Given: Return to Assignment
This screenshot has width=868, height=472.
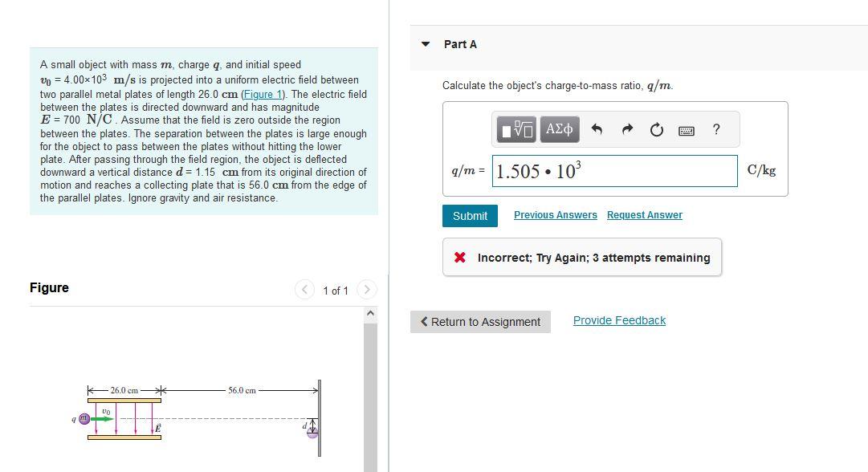Looking at the screenshot, I should (x=480, y=321).
